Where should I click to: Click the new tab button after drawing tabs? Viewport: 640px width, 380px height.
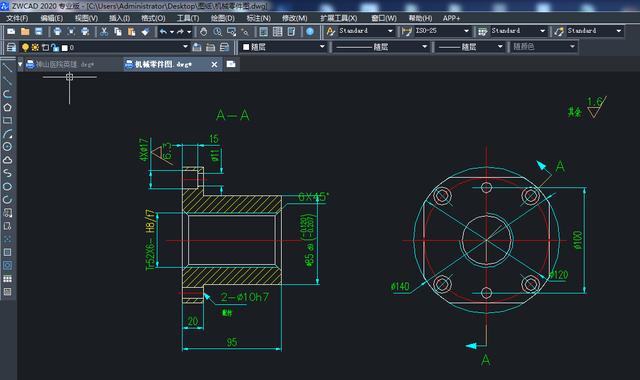pyautogui.click(x=231, y=64)
